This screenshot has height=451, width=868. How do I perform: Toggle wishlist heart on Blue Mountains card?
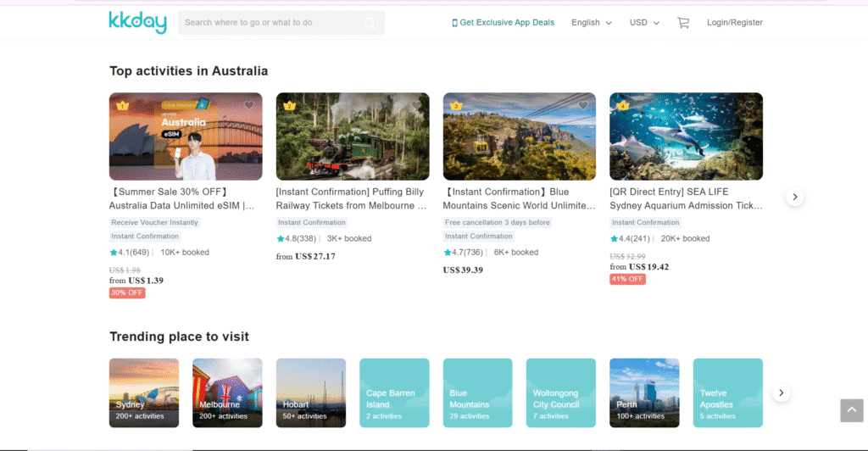coord(583,106)
